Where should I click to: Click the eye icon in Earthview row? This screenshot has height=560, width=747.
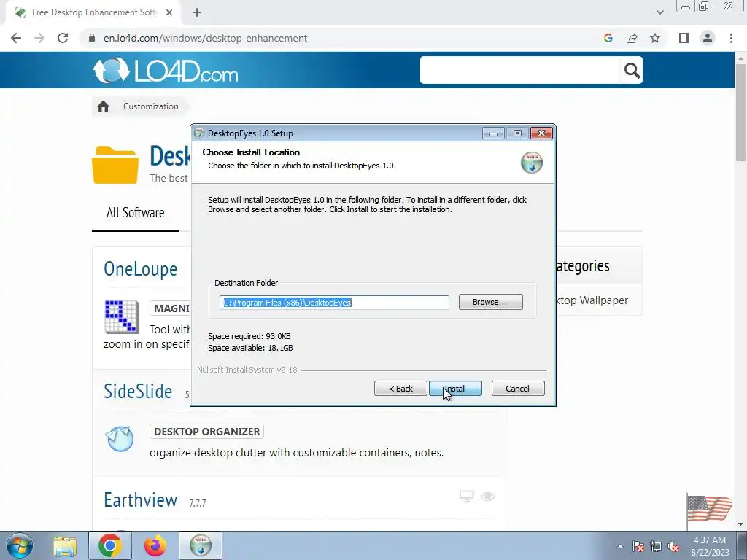(x=488, y=497)
